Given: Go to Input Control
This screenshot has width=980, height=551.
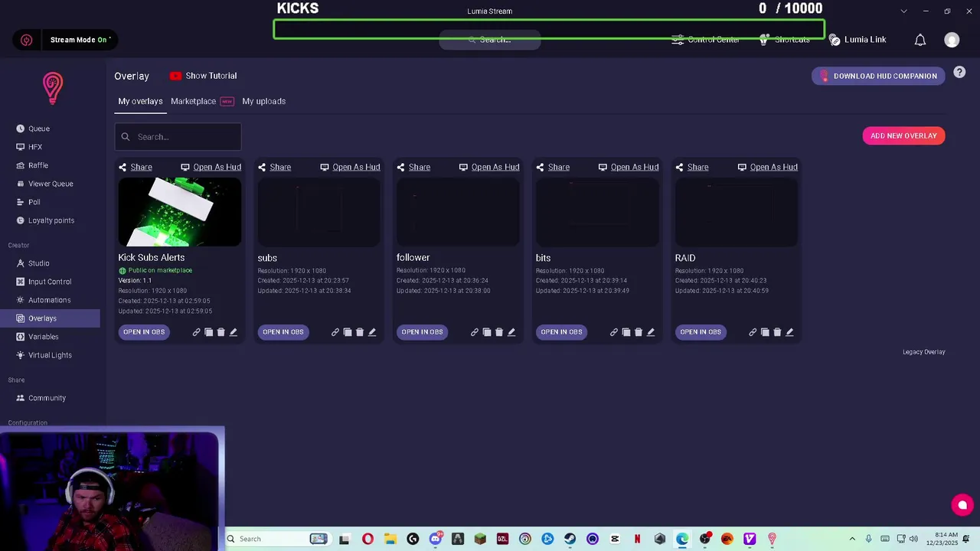Looking at the screenshot, I should (50, 282).
